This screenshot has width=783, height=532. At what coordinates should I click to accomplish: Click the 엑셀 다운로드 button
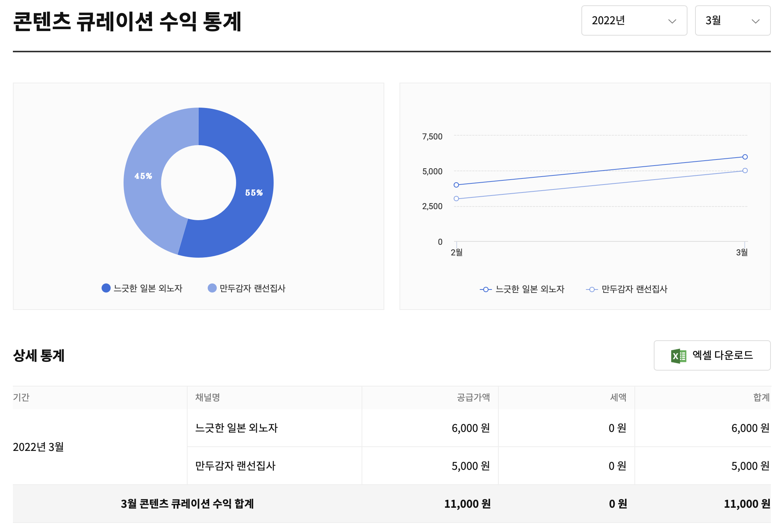click(x=712, y=355)
